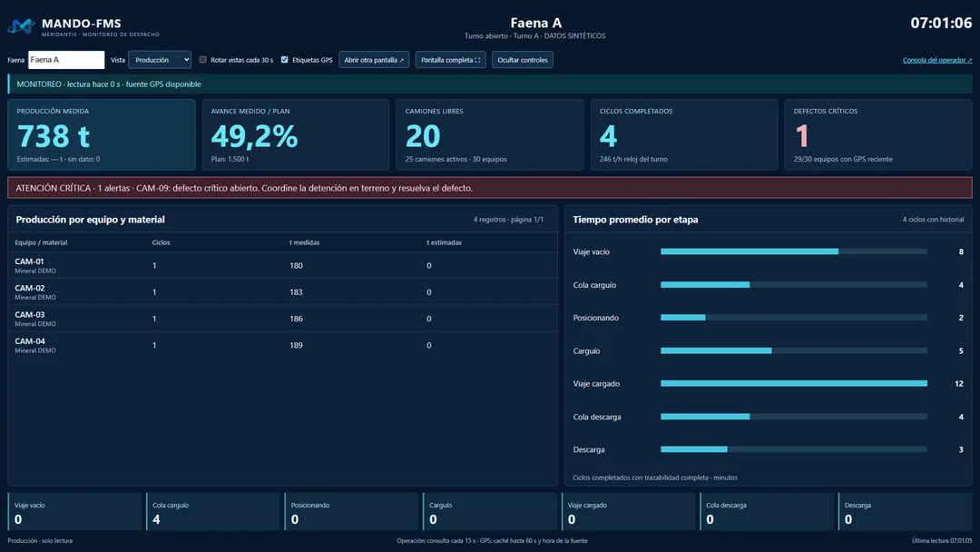Click the 4 registros página 1/1 indicator
This screenshot has width=980, height=552.
pos(508,220)
